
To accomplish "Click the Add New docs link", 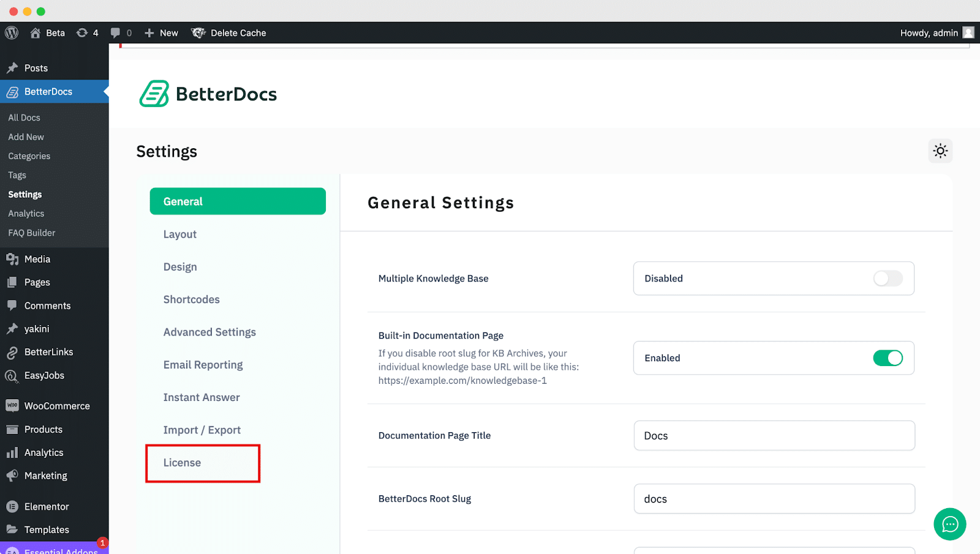I will (x=26, y=137).
